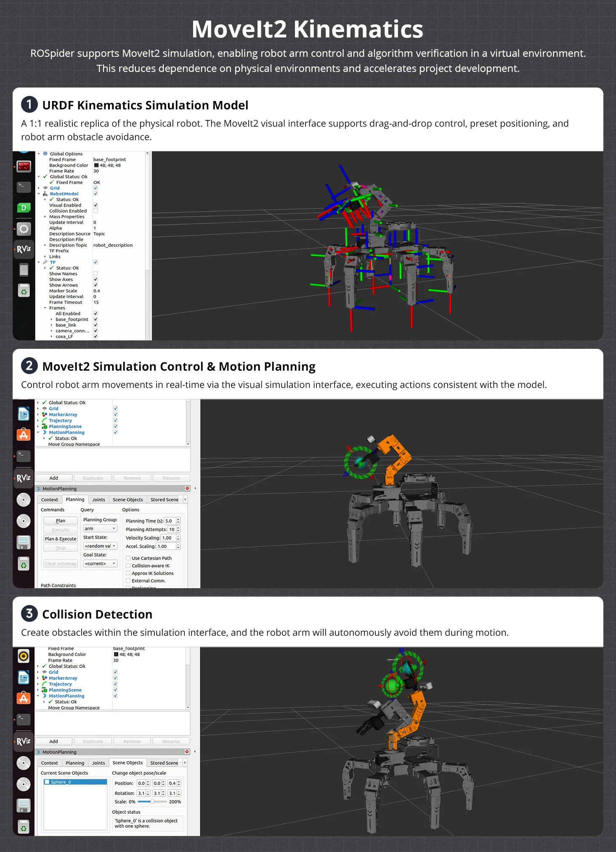
Task: Open the Planning Group arm dropdown
Action: (x=100, y=528)
